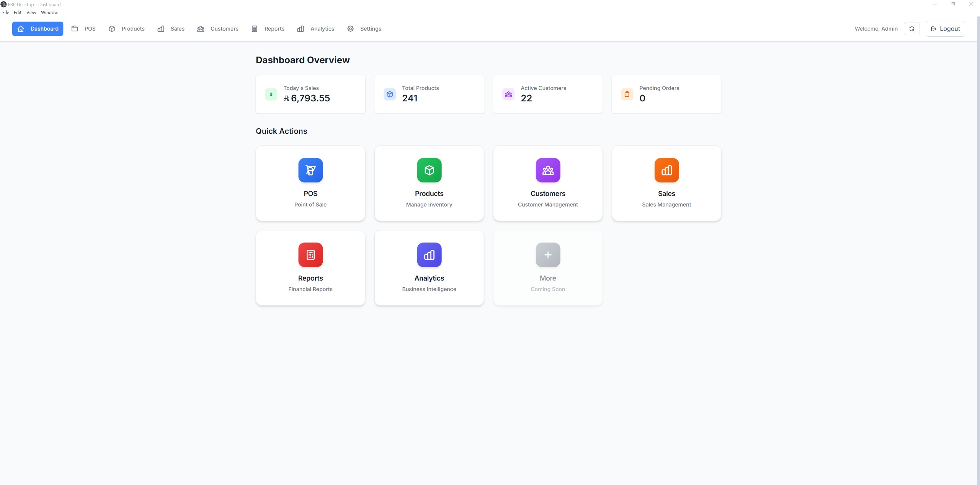Open the purple Customers group icon
The width and height of the screenshot is (980, 485).
point(548,170)
